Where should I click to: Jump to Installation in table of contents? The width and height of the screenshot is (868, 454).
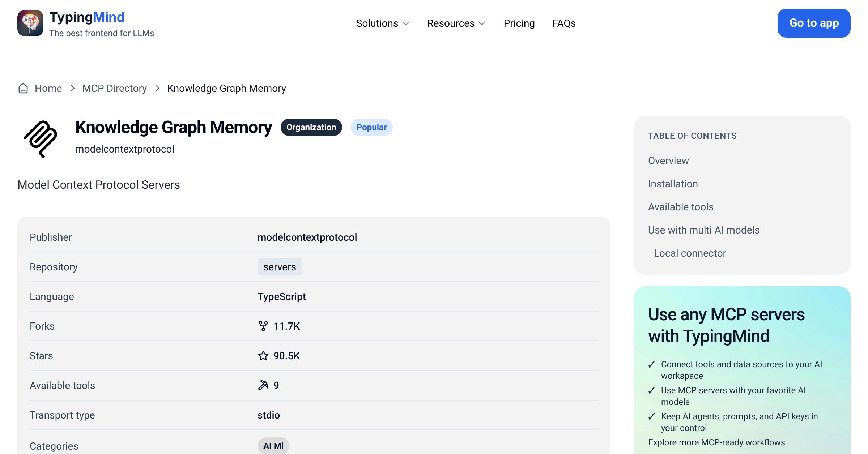coord(673,184)
